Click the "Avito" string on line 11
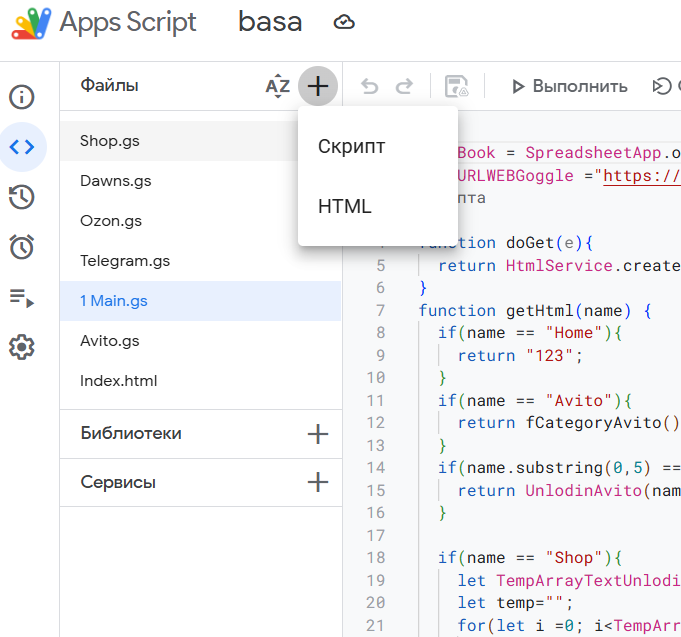This screenshot has width=681, height=637. (x=579, y=400)
